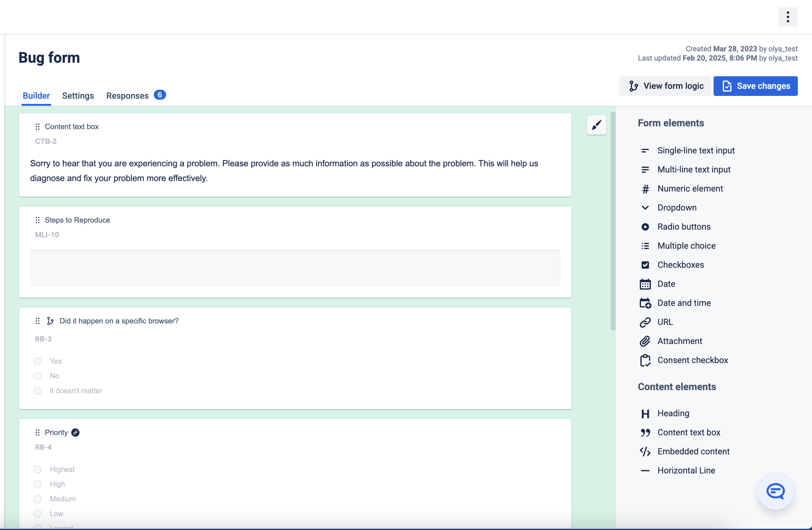
Task: Click the Save changes button
Action: [755, 86]
